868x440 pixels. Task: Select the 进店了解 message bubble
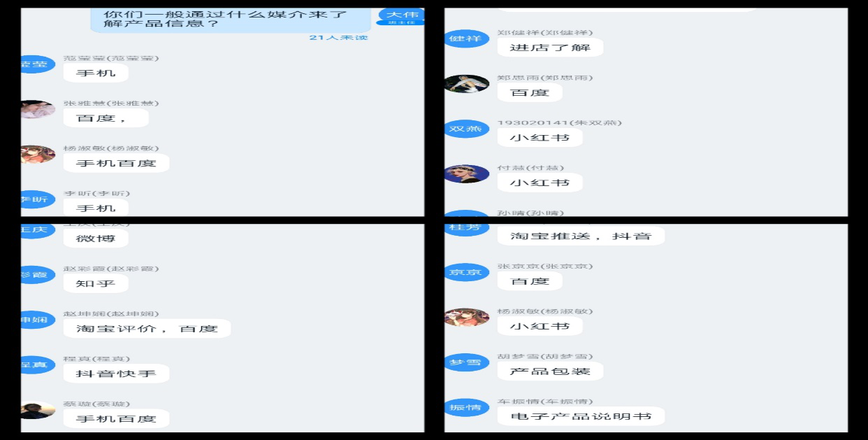click(550, 48)
